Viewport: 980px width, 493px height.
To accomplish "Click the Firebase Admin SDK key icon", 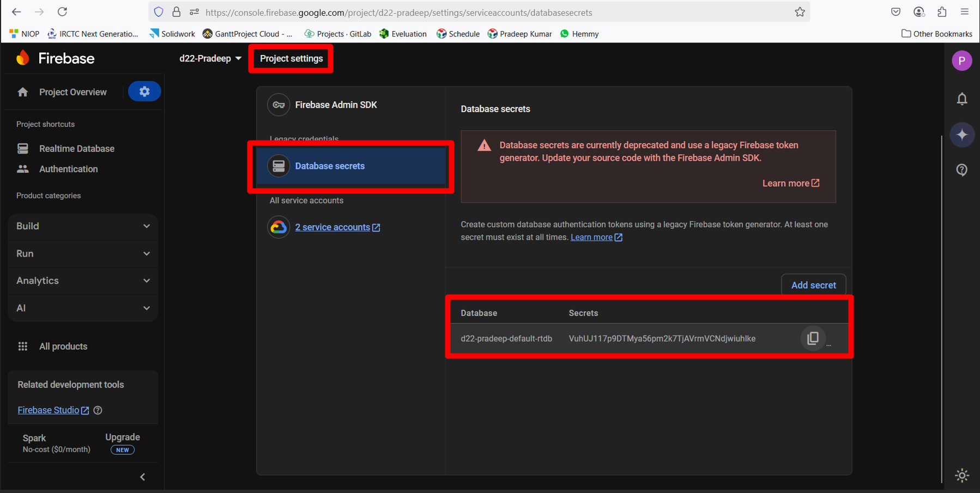I will pyautogui.click(x=279, y=105).
